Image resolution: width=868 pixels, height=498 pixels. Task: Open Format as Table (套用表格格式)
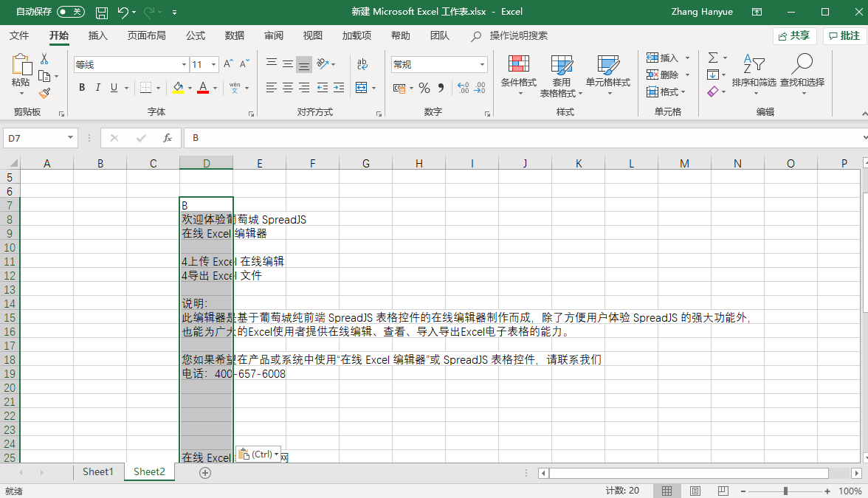(561, 76)
